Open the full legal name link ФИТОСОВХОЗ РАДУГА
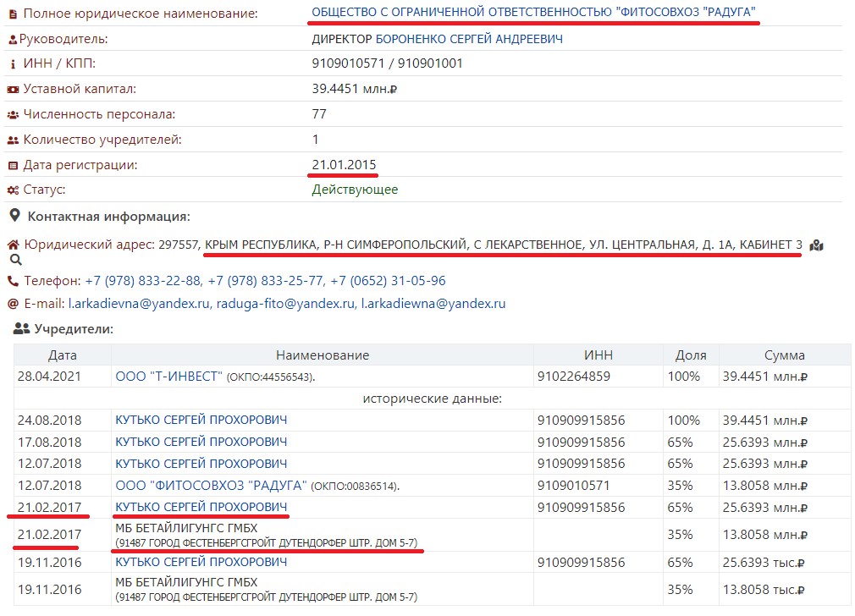Screen dimensions: 855x616 tap(534, 13)
